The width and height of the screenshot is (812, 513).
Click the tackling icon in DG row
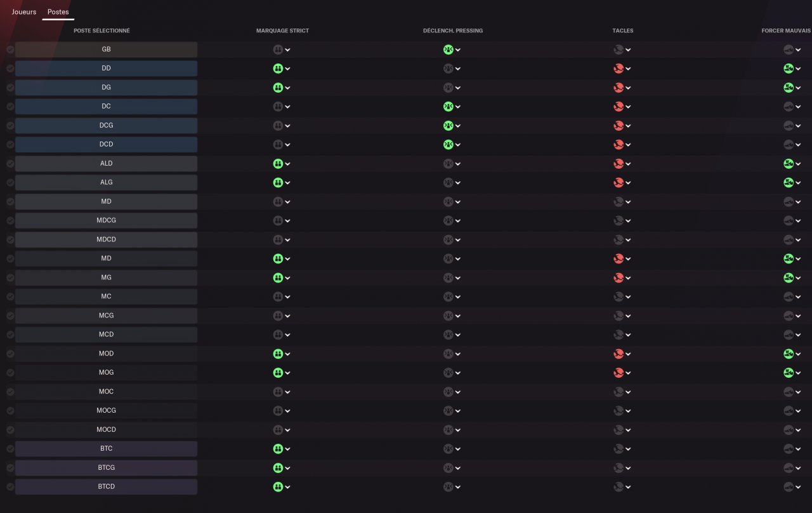[619, 88]
